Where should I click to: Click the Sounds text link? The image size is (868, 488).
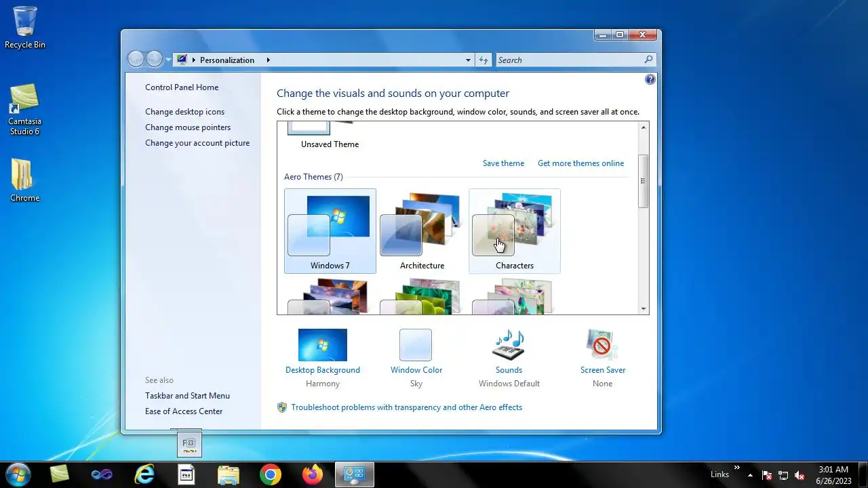click(x=509, y=370)
